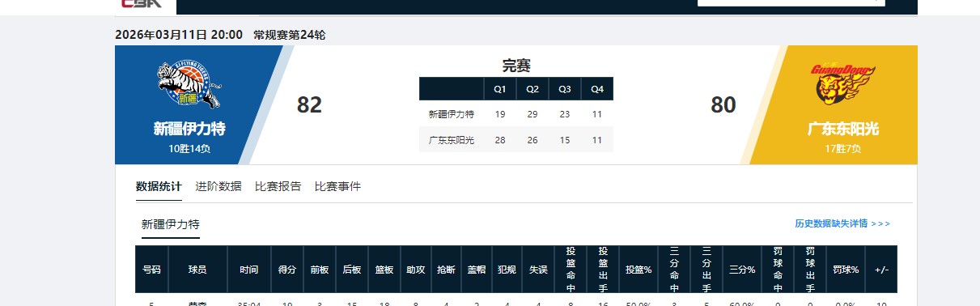
Task: Click the Q3 column header
Action: pyautogui.click(x=565, y=89)
